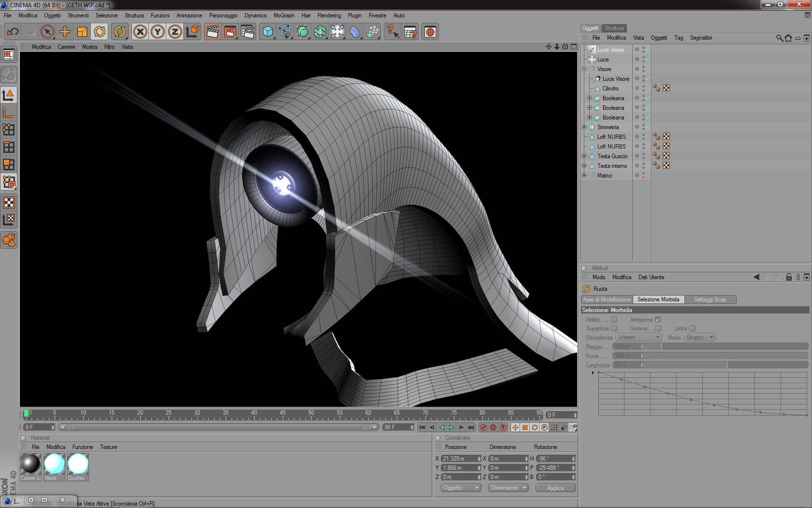The height and width of the screenshot is (508, 812).
Task: Click the Render View clapperboard icon
Action: pyautogui.click(x=212, y=32)
